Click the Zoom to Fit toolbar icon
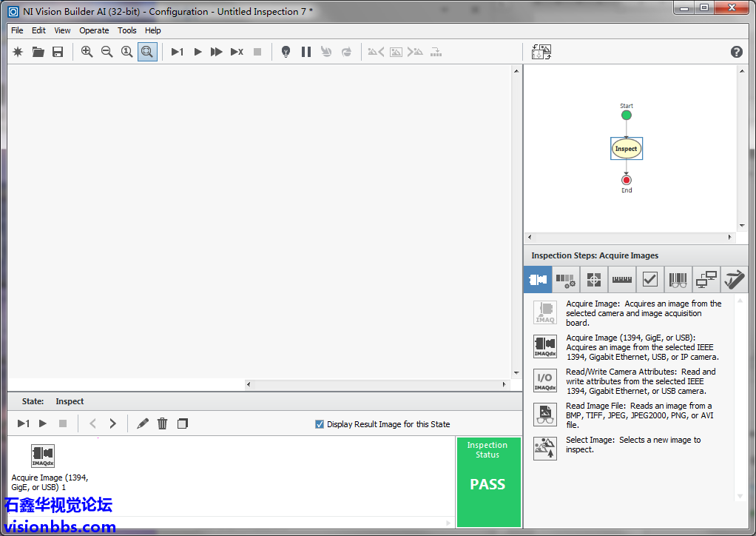 [x=147, y=52]
